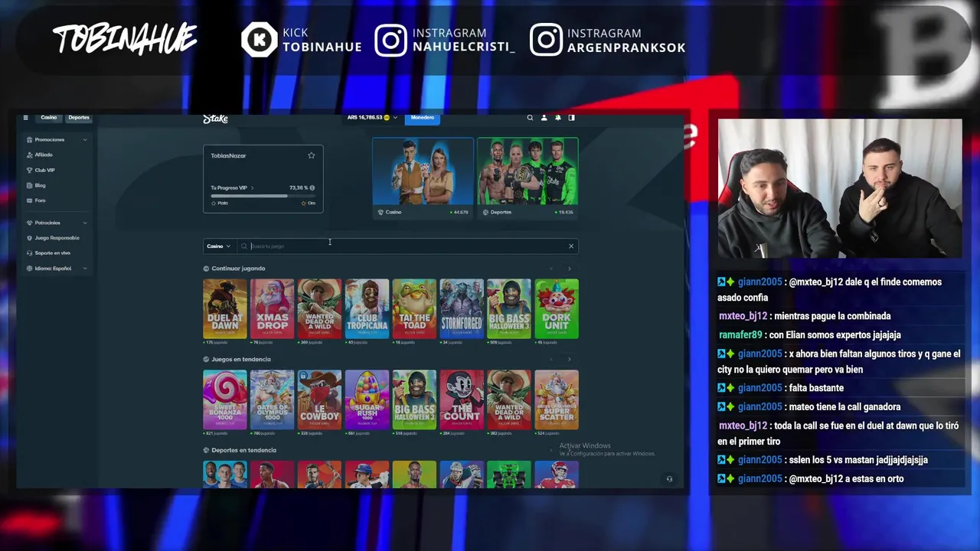Open the Dork Unit game
The height and width of the screenshot is (551, 980).
[x=557, y=308]
